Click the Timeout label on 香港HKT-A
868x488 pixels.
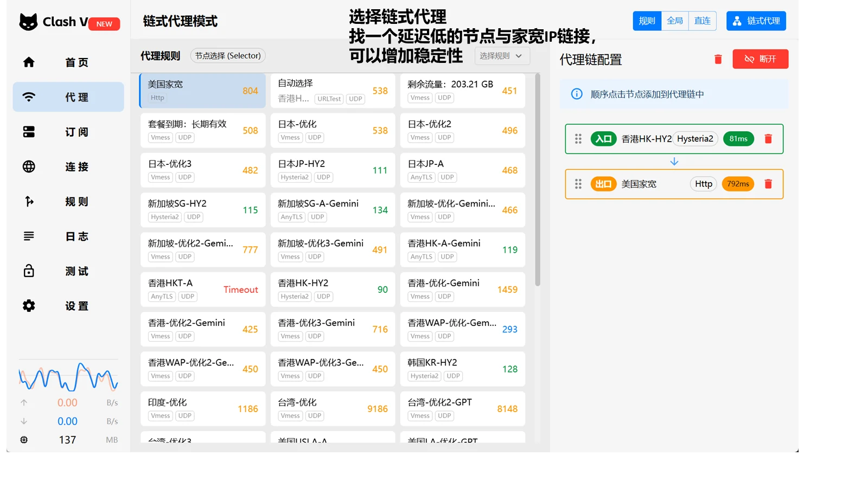click(240, 290)
